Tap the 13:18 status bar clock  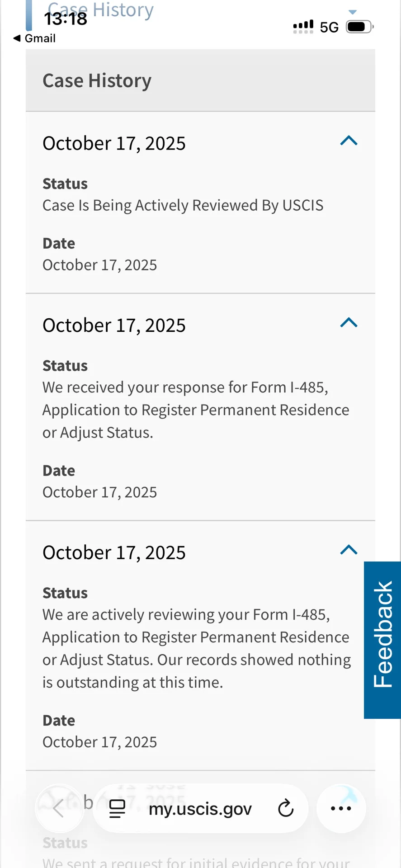[66, 19]
